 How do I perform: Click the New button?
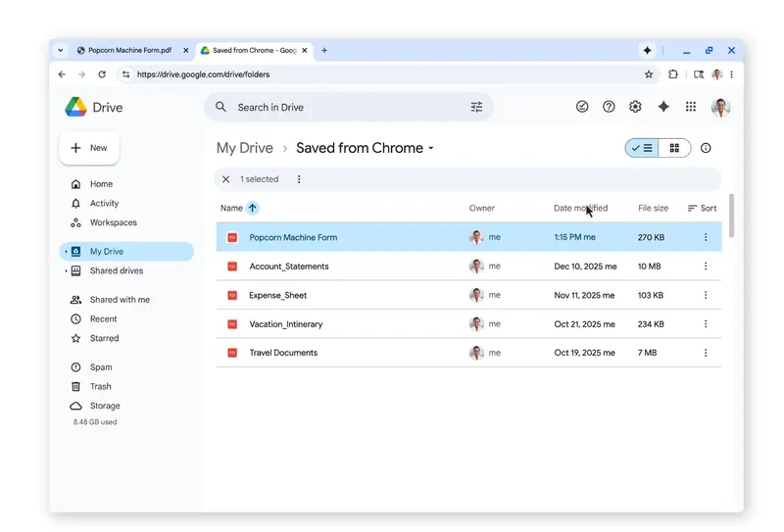tap(89, 148)
